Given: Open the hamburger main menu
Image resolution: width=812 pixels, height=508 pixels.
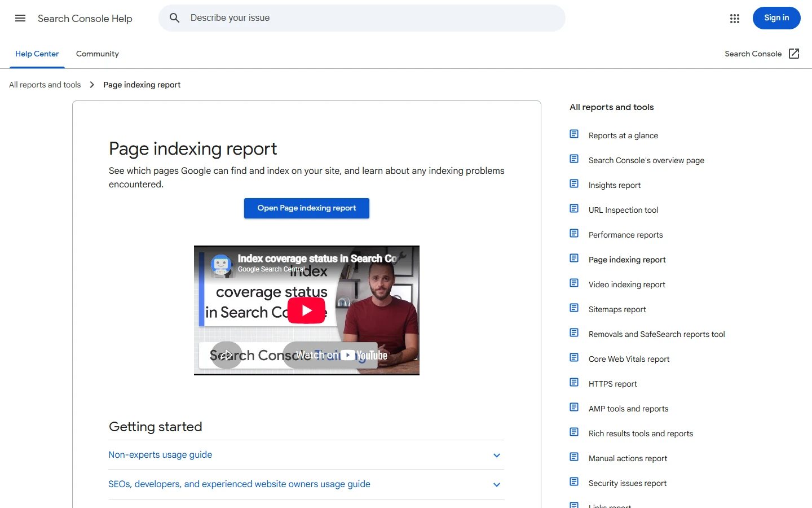Looking at the screenshot, I should [20, 18].
